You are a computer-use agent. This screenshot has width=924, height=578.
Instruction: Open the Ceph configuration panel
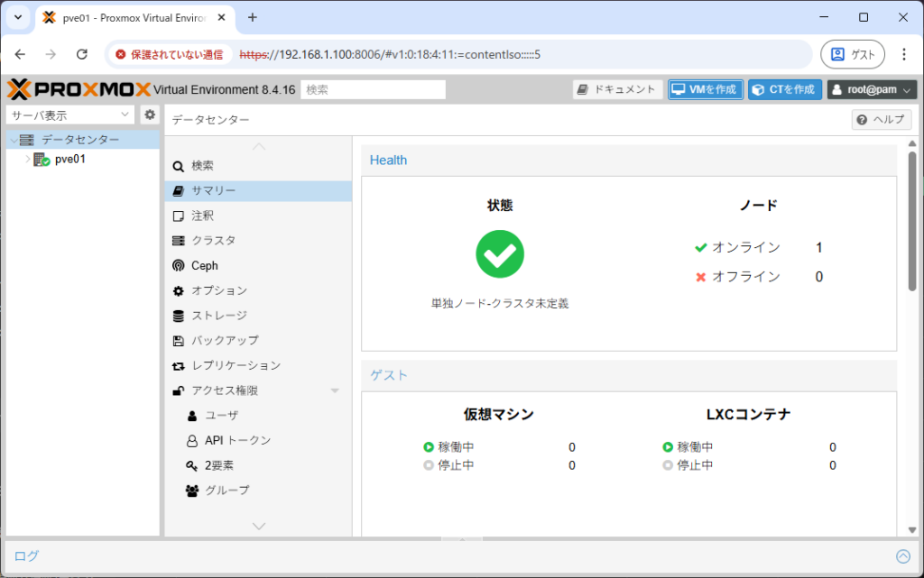(x=204, y=265)
